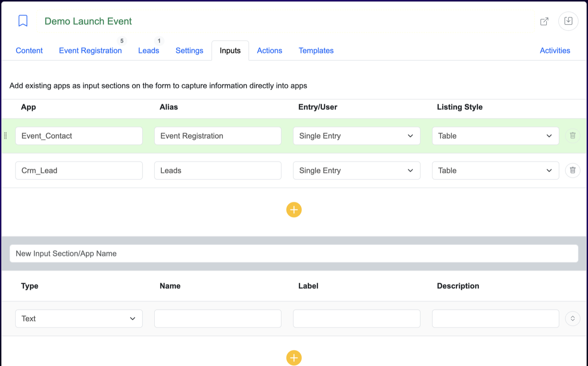Delete the Event_Contact input row
Image resolution: width=588 pixels, height=366 pixels.
pos(572,136)
